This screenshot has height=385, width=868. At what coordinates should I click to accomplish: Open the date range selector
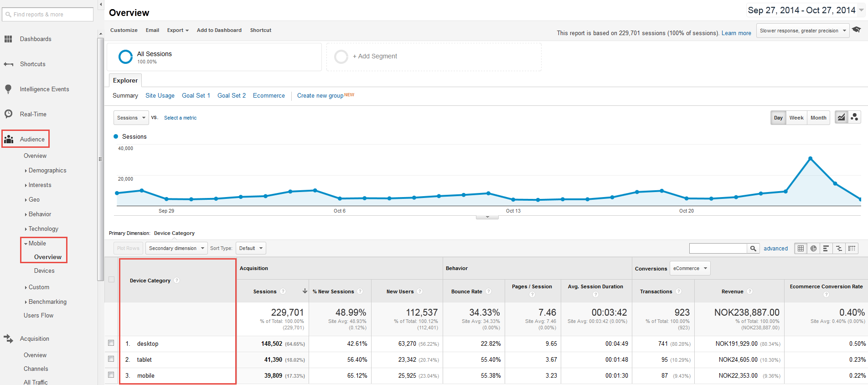[x=806, y=10]
